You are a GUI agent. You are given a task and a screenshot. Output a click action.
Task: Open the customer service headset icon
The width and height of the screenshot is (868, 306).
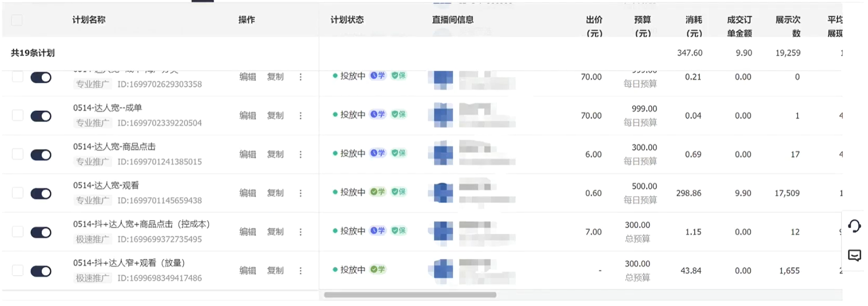854,226
